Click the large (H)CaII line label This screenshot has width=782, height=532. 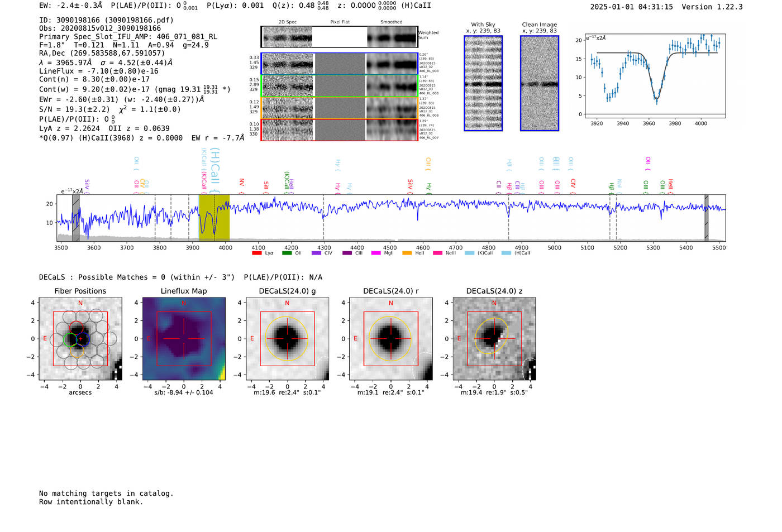(216, 171)
